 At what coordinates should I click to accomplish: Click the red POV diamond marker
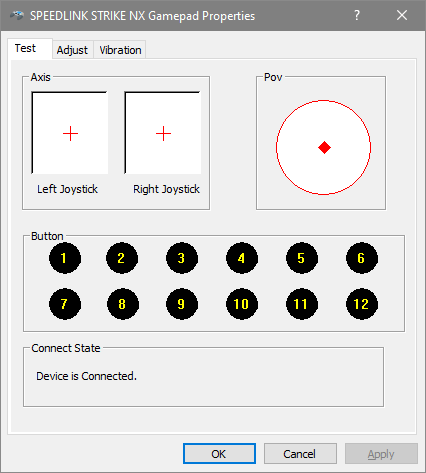324,147
